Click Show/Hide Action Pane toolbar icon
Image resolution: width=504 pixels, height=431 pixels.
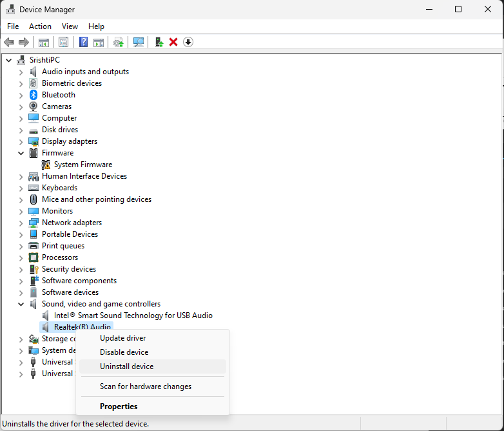99,42
